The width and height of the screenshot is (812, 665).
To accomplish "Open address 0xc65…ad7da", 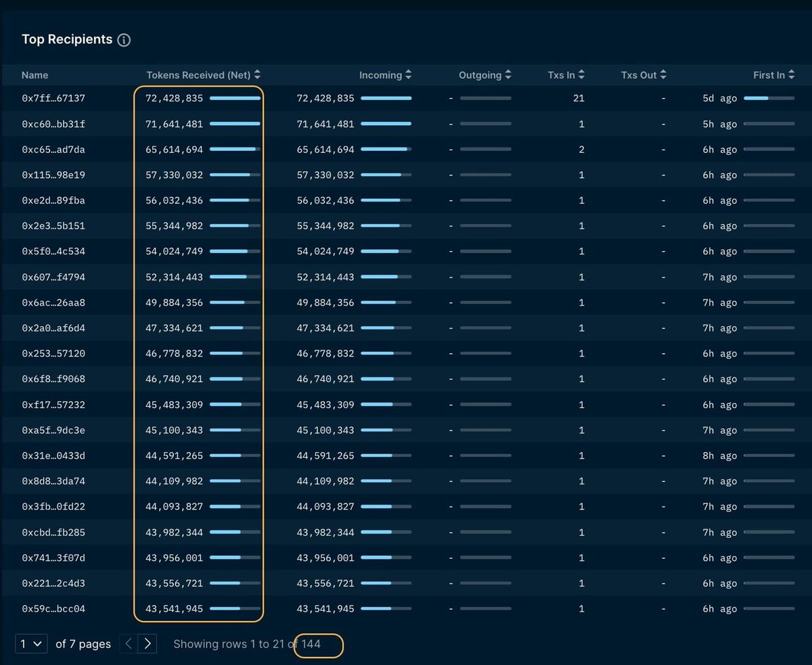I will 53,150.
